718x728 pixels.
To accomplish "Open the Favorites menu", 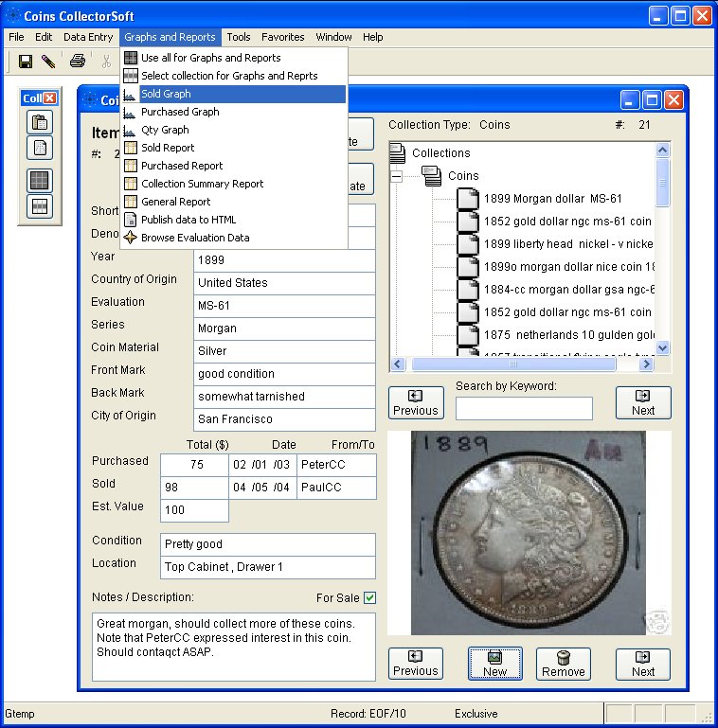I will tap(283, 37).
